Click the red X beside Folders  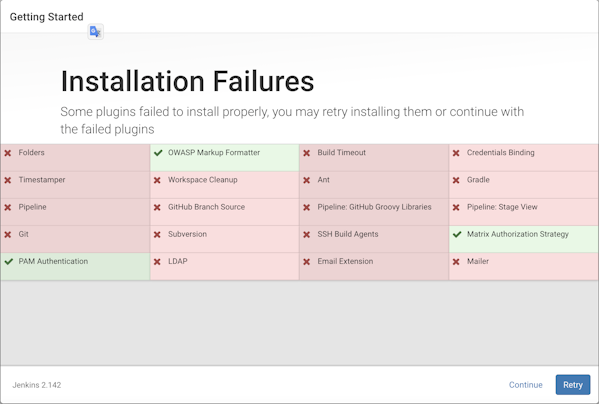[x=8, y=153]
